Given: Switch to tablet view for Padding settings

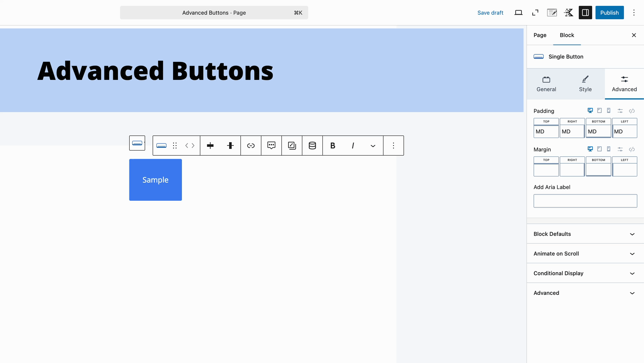Looking at the screenshot, I should (599, 110).
